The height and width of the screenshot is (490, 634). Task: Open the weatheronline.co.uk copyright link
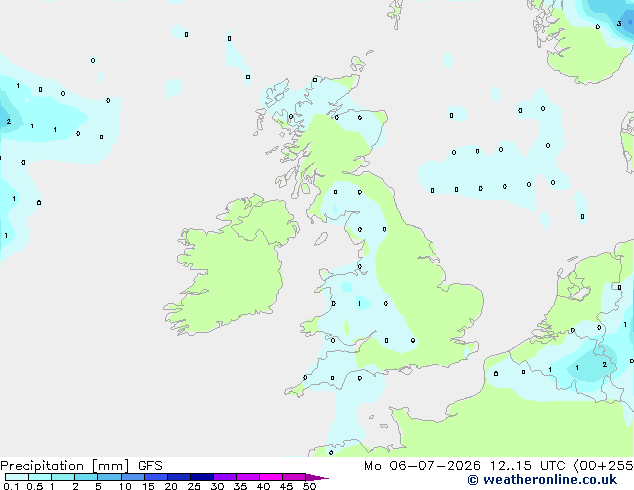[542, 480]
